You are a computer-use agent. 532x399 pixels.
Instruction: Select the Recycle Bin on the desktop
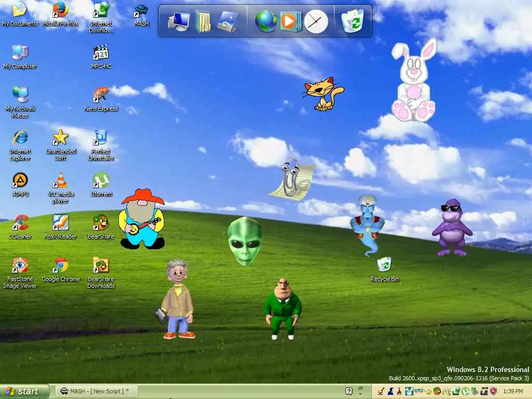[384, 270]
